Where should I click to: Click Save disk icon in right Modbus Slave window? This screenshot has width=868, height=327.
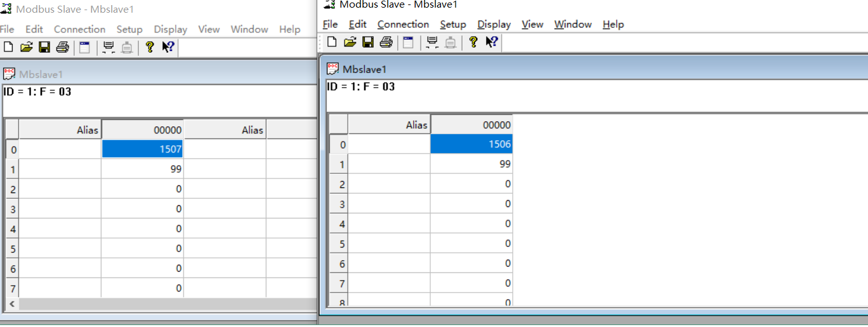368,42
